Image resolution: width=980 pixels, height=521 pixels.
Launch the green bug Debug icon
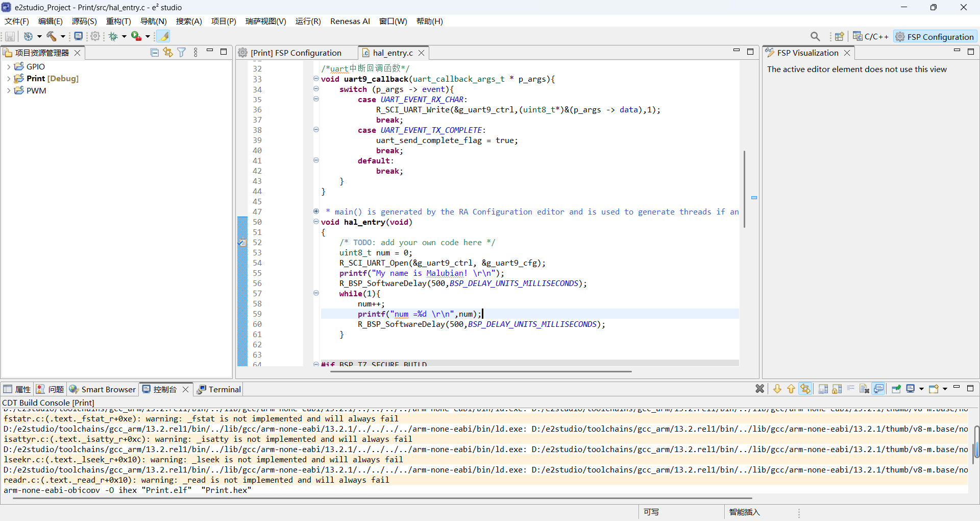(113, 36)
